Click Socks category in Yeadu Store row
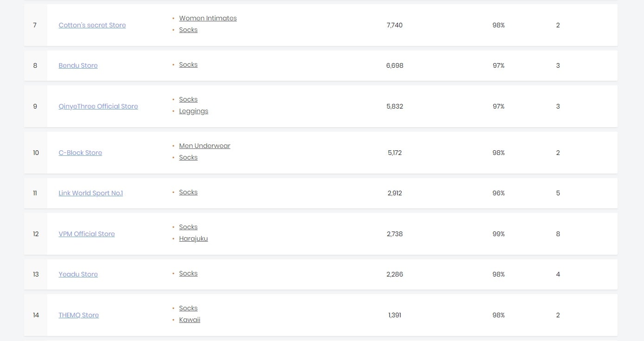 [188, 273]
